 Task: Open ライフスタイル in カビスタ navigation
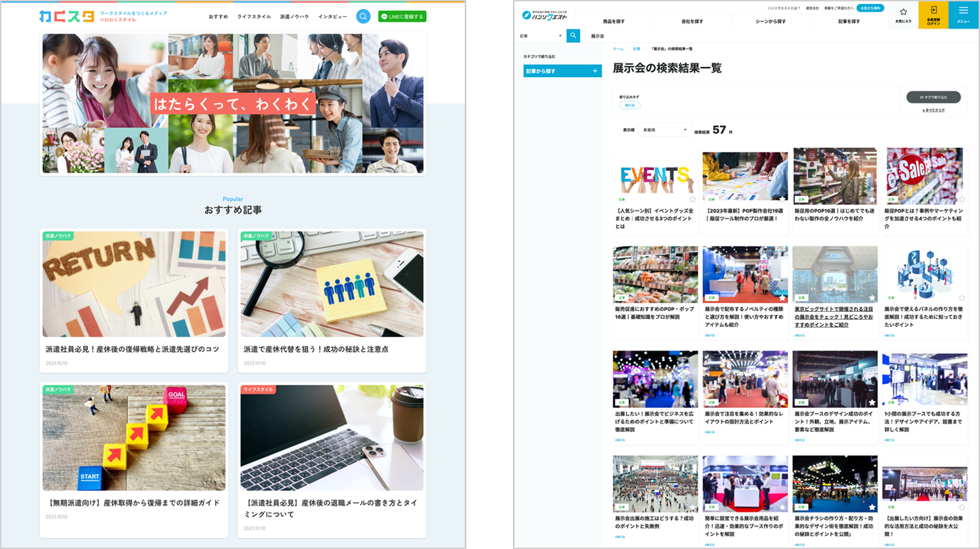tap(254, 16)
